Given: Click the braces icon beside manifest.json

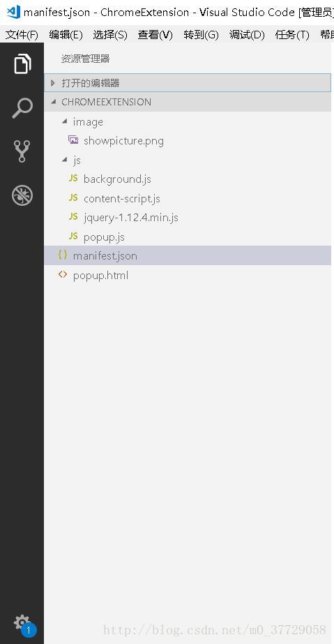Looking at the screenshot, I should pyautogui.click(x=63, y=255).
